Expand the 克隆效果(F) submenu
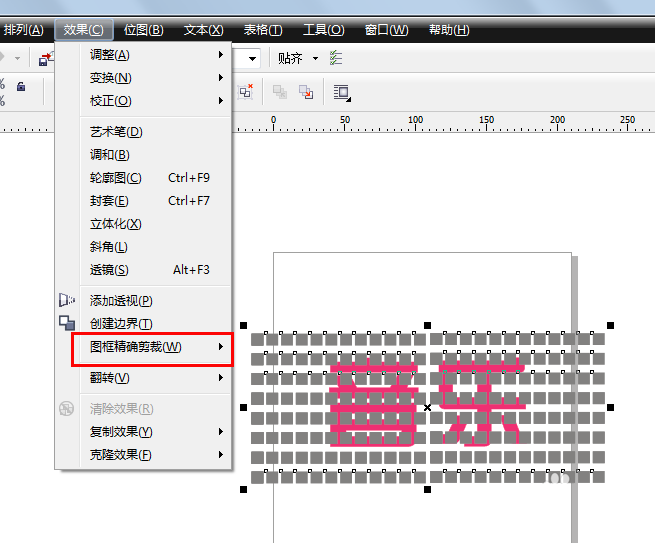Screen dimensions: 655x543 tap(155, 454)
